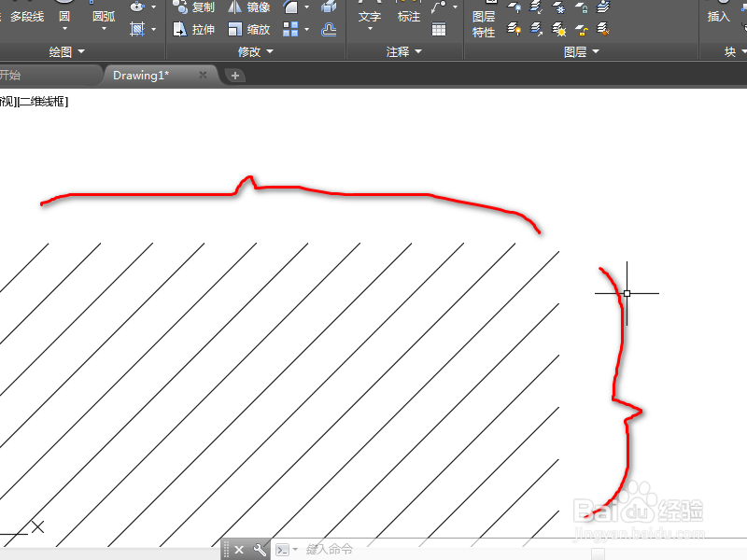Click the Insert (插入) block button
Image resolution: width=747 pixels, height=560 pixels.
point(718,17)
